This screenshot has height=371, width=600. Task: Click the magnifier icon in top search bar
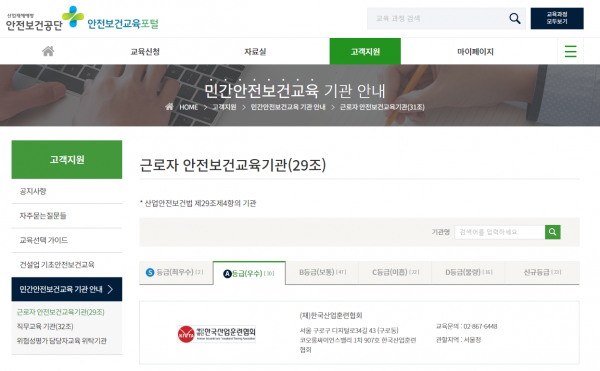click(x=515, y=18)
